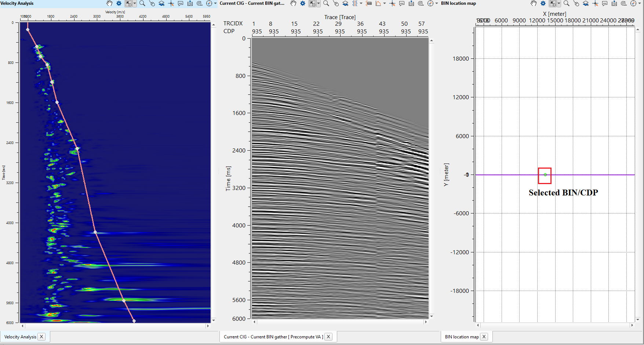The image size is (644, 345).
Task: Select the pan hand tool in Velocity Analysis
Action: [x=109, y=3]
